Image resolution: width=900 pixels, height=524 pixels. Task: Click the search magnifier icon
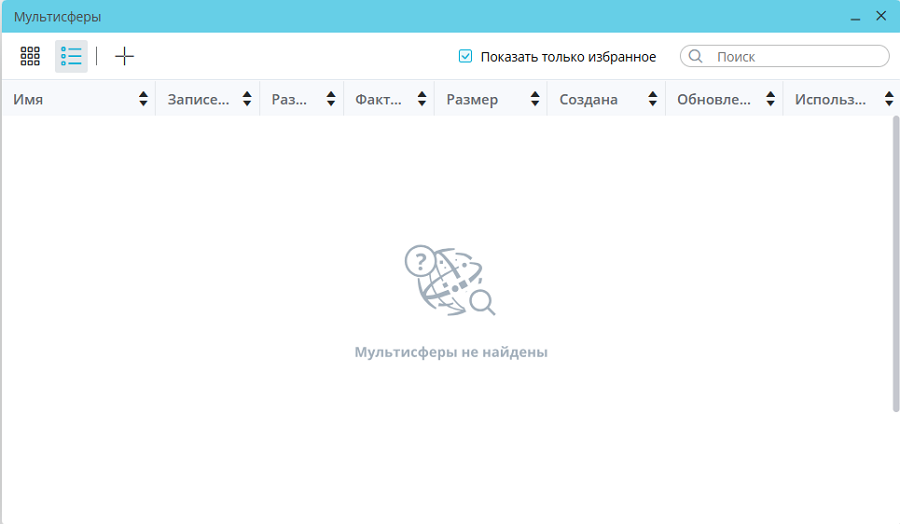coord(695,56)
